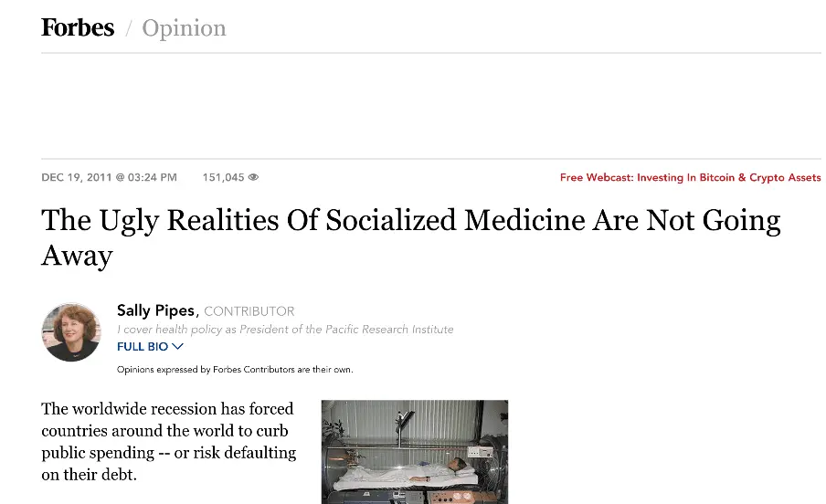Click the Dec 19, 2011 publish date
This screenshot has width=826, height=504.
pos(76,177)
